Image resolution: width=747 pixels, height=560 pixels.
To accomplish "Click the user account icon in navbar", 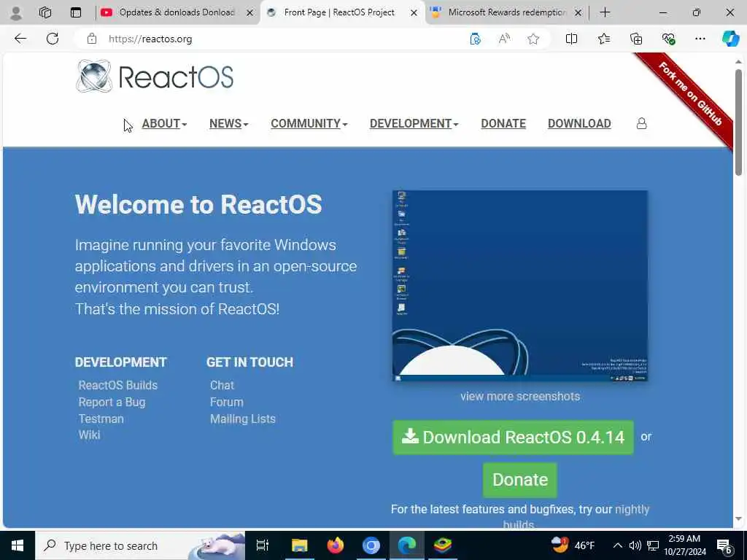I will [x=642, y=124].
